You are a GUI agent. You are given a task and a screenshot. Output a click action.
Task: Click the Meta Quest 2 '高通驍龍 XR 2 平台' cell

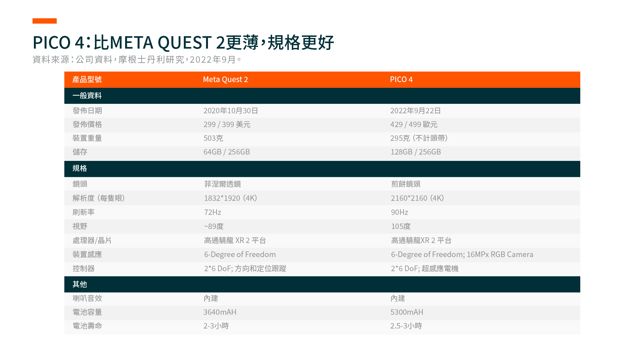235,240
